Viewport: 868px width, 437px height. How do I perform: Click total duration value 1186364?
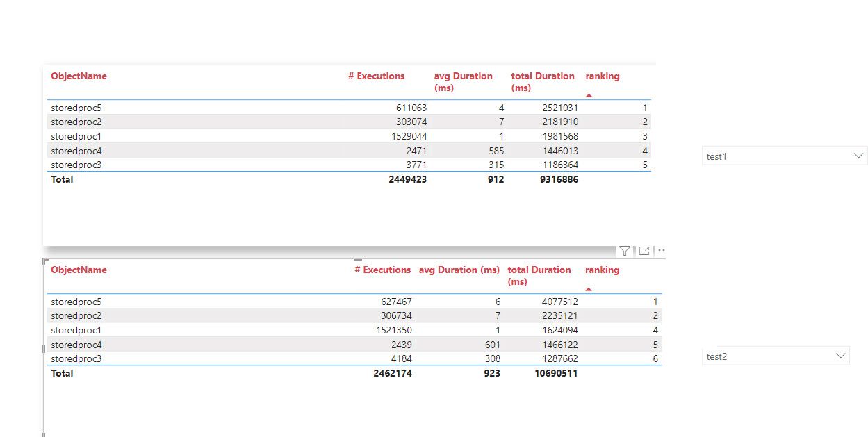pos(559,165)
